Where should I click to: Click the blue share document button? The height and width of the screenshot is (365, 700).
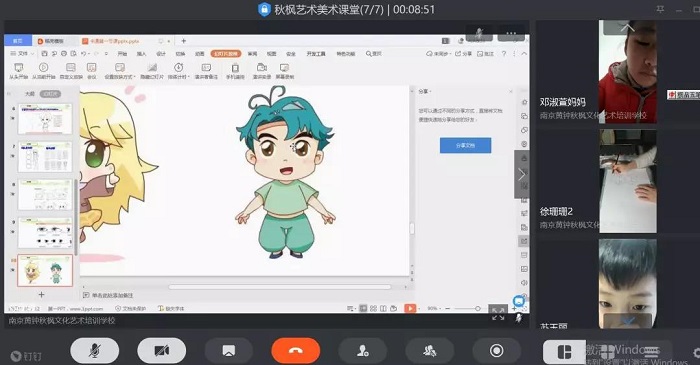465,145
